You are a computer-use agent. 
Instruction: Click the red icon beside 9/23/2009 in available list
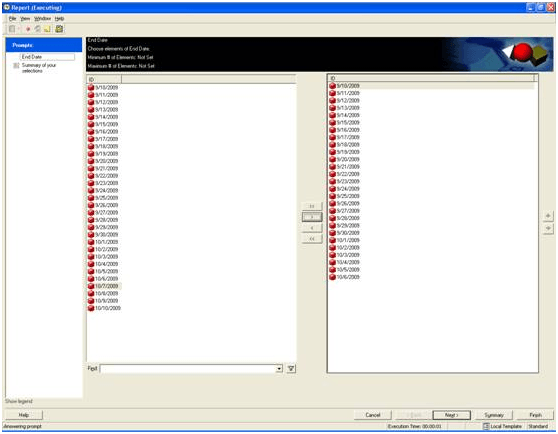[91, 183]
